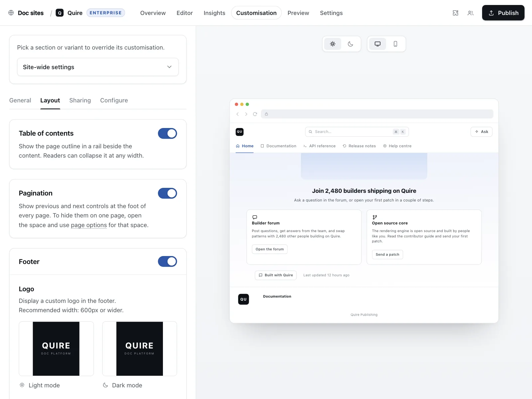Click Open the forum button
532x399 pixels.
pos(270,249)
